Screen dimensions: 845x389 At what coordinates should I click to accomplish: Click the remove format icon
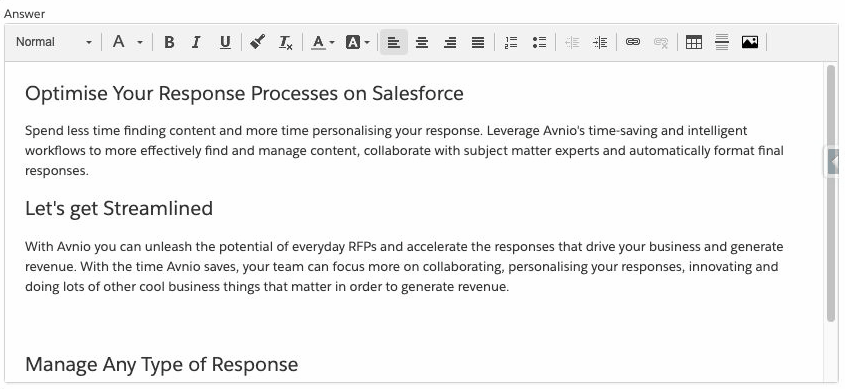tap(286, 42)
